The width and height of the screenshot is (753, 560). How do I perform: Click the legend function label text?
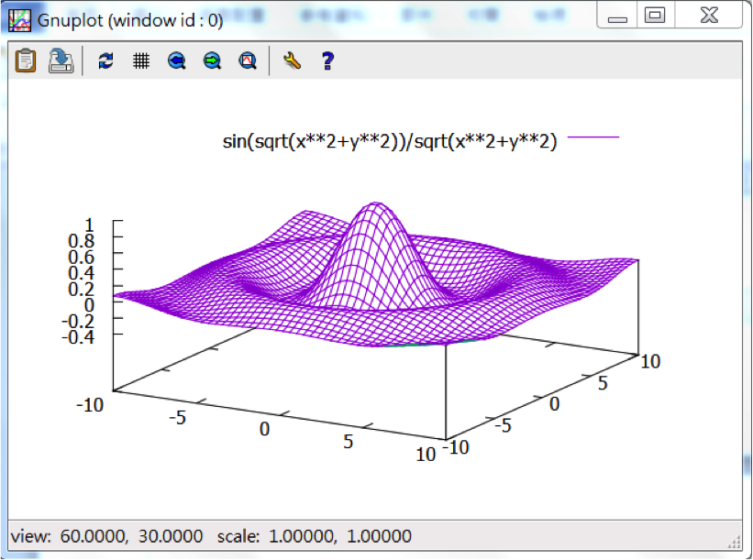(x=390, y=142)
